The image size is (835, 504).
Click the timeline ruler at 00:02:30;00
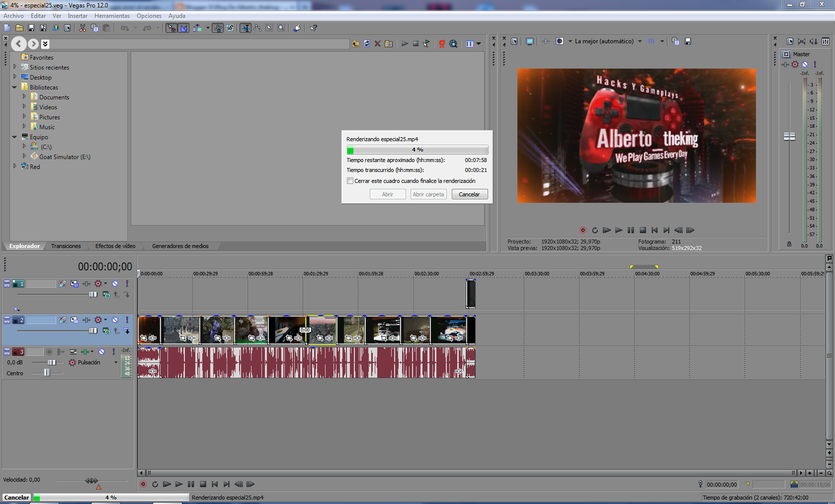coord(426,274)
